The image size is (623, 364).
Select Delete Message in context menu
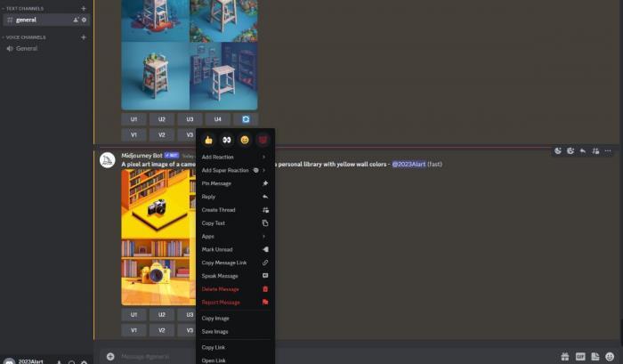point(235,289)
